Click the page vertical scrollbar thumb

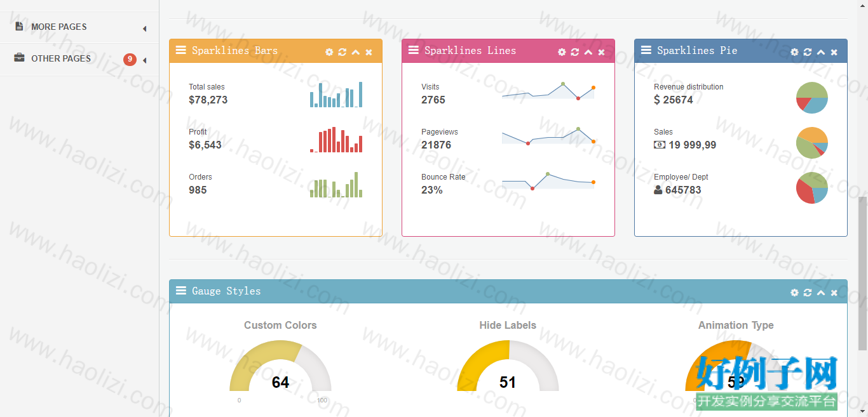pyautogui.click(x=862, y=273)
